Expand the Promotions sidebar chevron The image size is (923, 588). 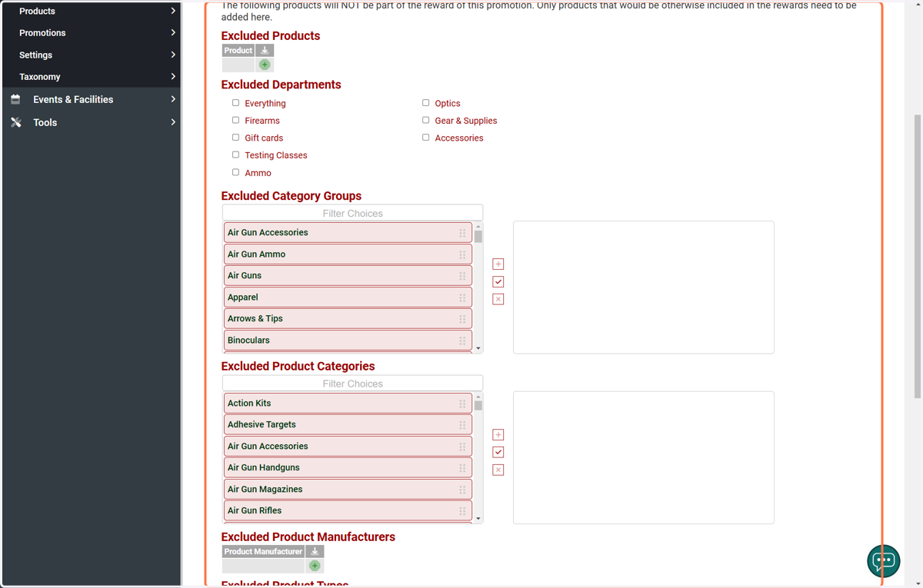(173, 32)
